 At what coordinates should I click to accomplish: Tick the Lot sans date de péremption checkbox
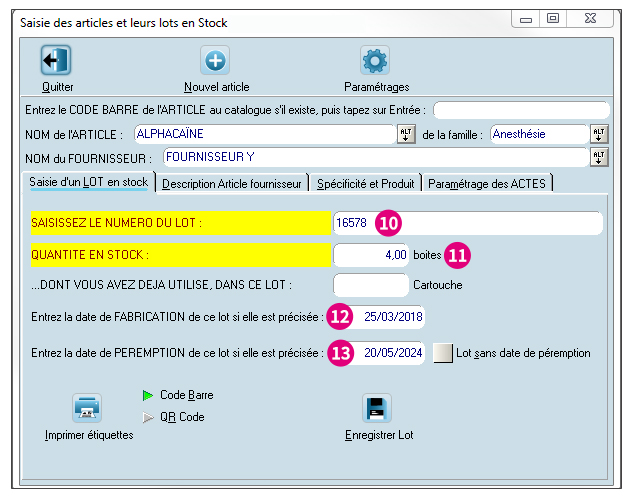(x=443, y=353)
